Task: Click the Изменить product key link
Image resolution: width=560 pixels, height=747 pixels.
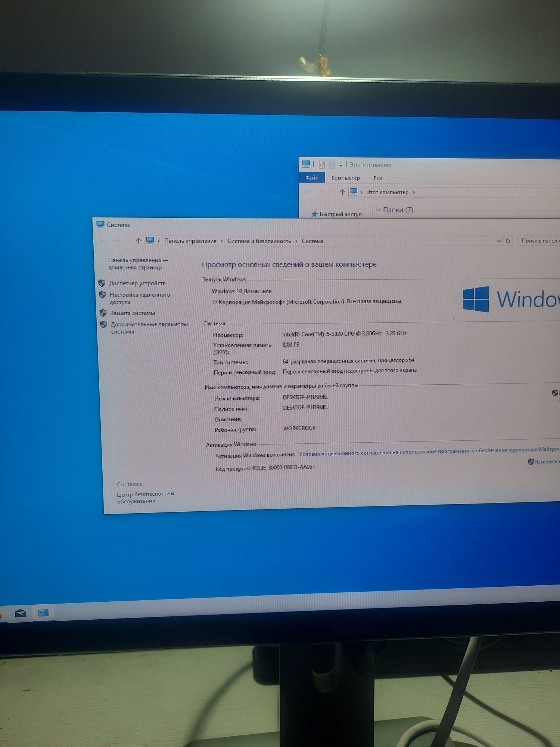Action: (x=546, y=462)
